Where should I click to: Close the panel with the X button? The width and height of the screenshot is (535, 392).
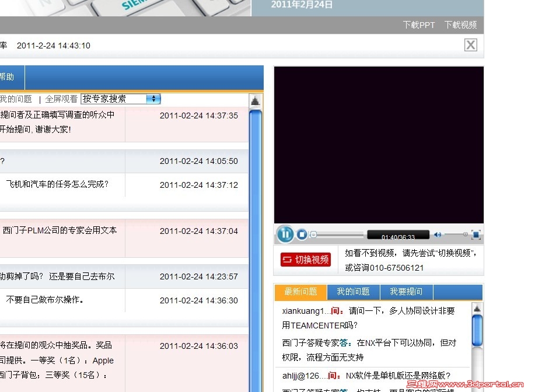point(470,45)
